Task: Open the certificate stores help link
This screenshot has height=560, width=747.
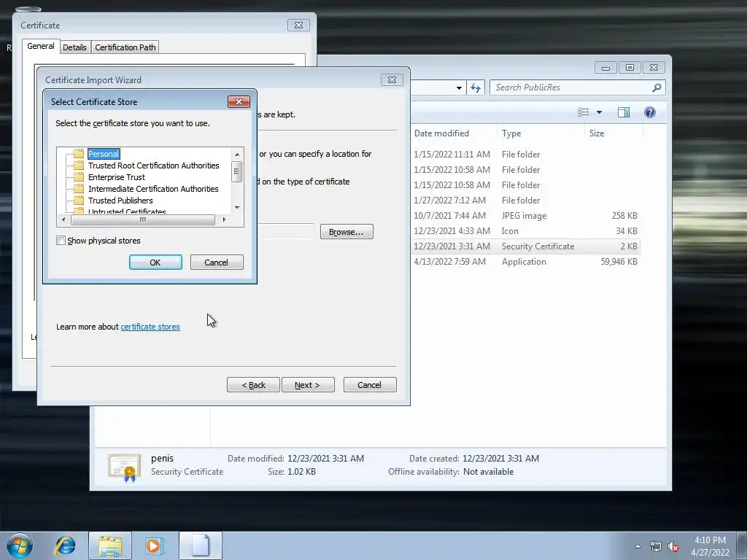Action: coord(150,327)
